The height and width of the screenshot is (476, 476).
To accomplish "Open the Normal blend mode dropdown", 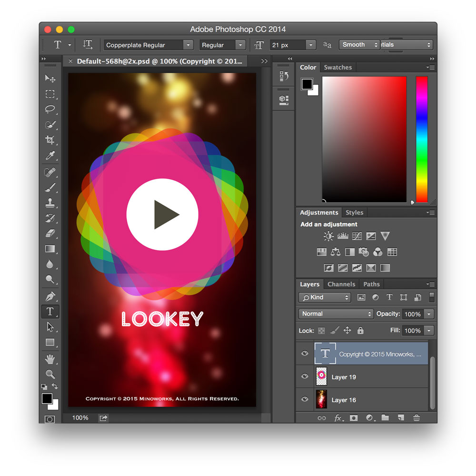I will pos(336,314).
